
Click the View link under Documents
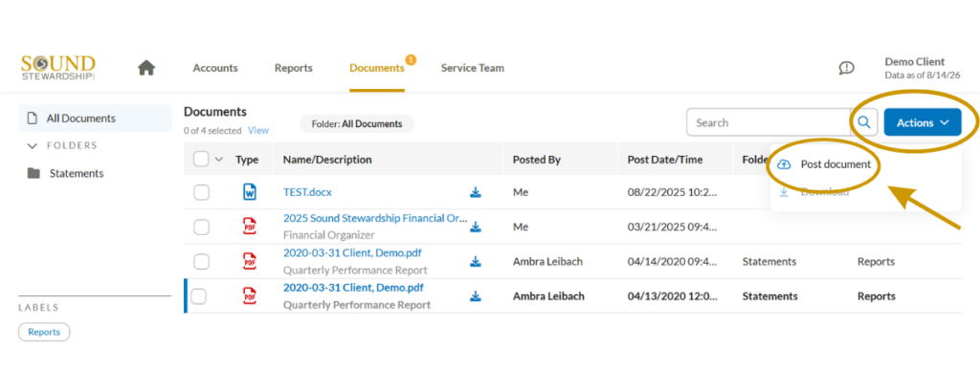[258, 130]
